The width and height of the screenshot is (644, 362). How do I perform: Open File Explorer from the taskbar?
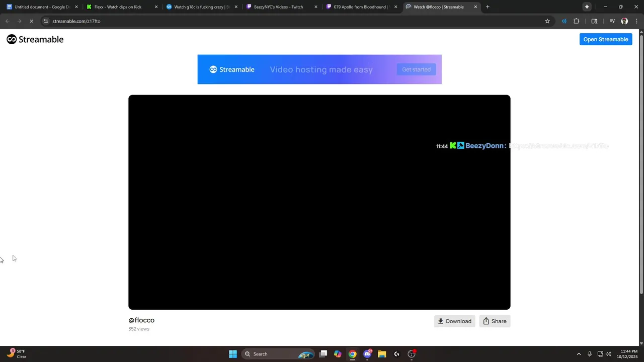[382, 354]
